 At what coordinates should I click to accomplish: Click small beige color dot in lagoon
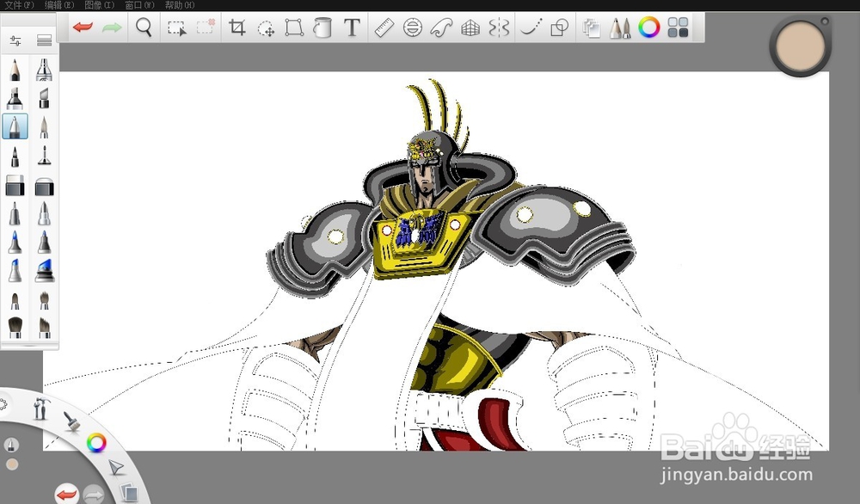12,464
